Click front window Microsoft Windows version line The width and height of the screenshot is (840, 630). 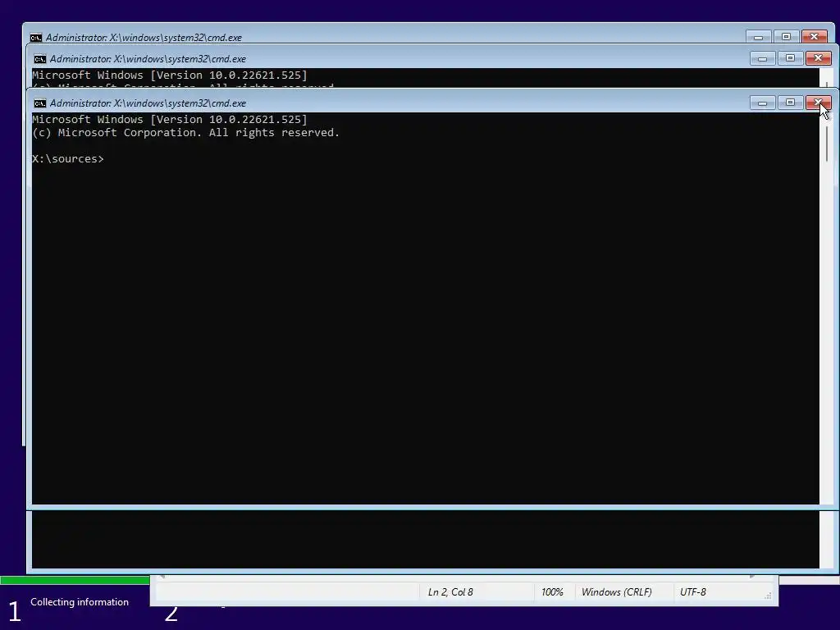(170, 119)
